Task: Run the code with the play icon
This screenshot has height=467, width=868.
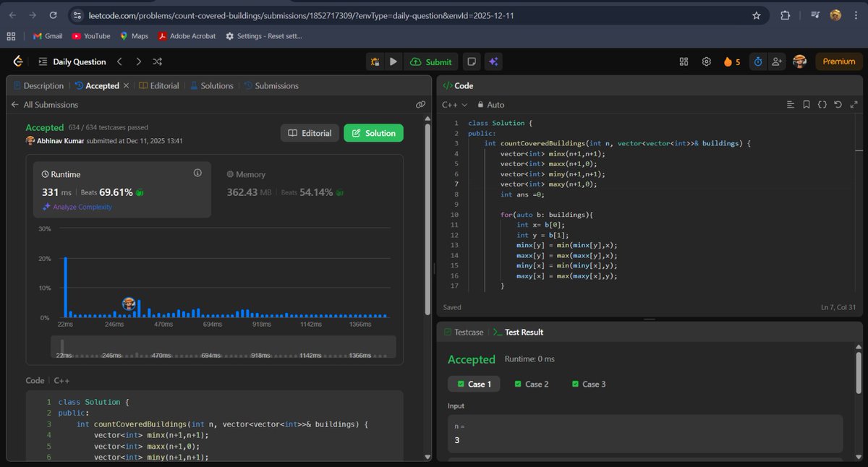Action: pos(391,61)
